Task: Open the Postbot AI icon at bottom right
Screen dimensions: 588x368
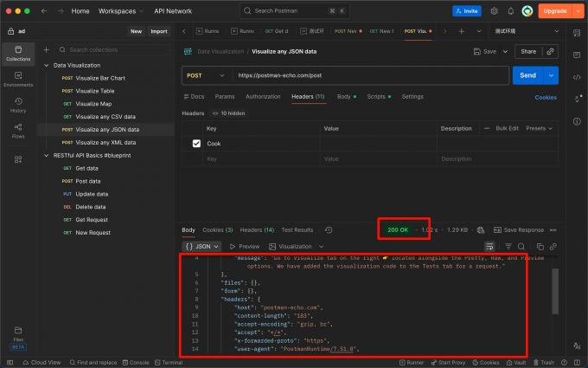Action: point(577,345)
